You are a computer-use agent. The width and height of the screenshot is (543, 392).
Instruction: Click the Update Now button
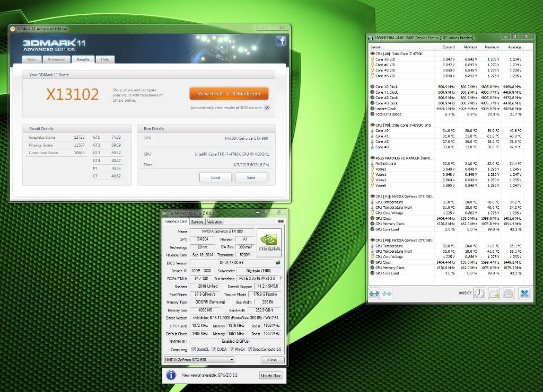(x=271, y=376)
